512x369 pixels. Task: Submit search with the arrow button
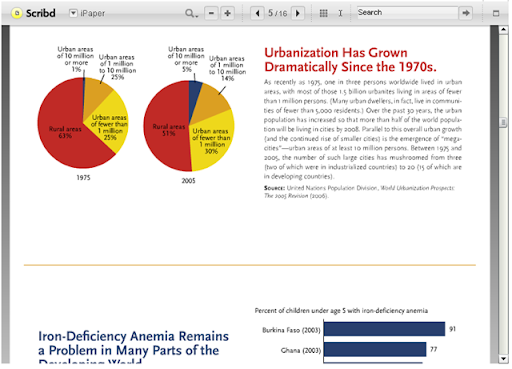coord(466,13)
